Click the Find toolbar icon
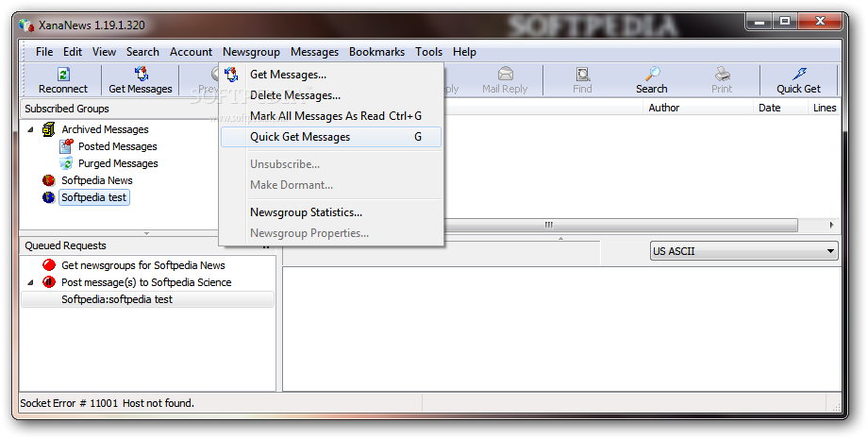Viewport: 868px width, 439px height. 582,75
